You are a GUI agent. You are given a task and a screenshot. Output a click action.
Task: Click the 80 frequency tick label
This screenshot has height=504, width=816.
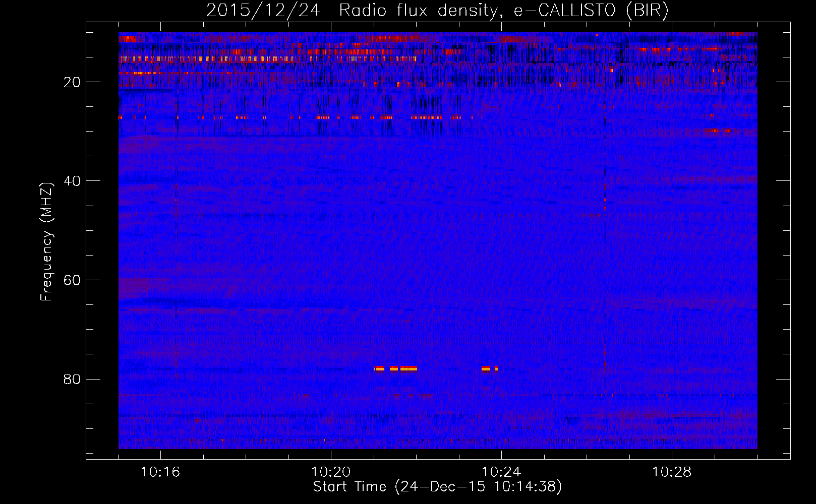click(x=73, y=379)
